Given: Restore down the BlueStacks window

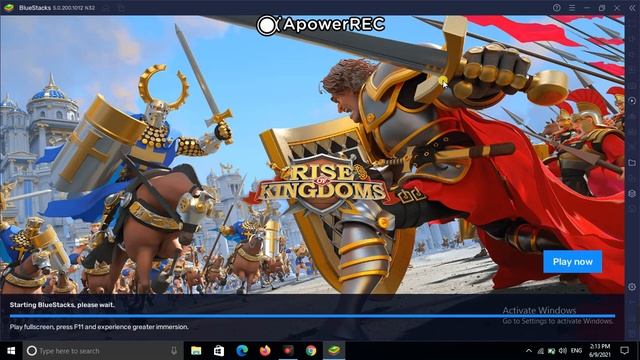Looking at the screenshot, I should [x=602, y=8].
